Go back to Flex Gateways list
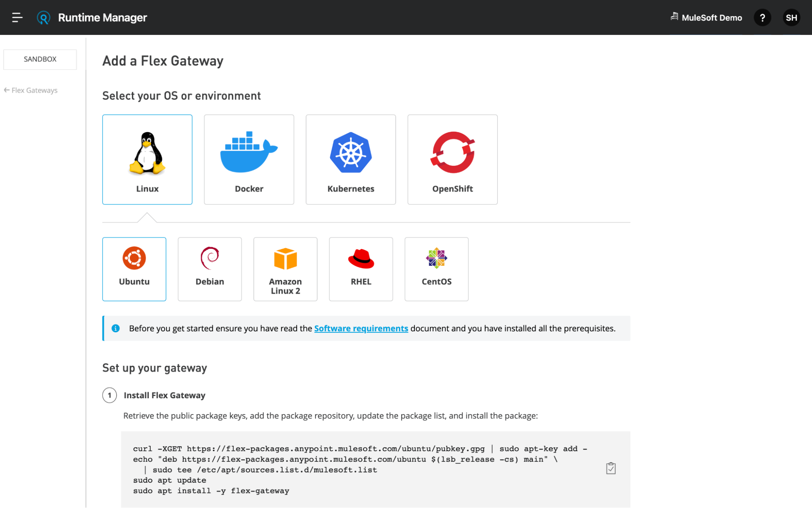 [31, 90]
